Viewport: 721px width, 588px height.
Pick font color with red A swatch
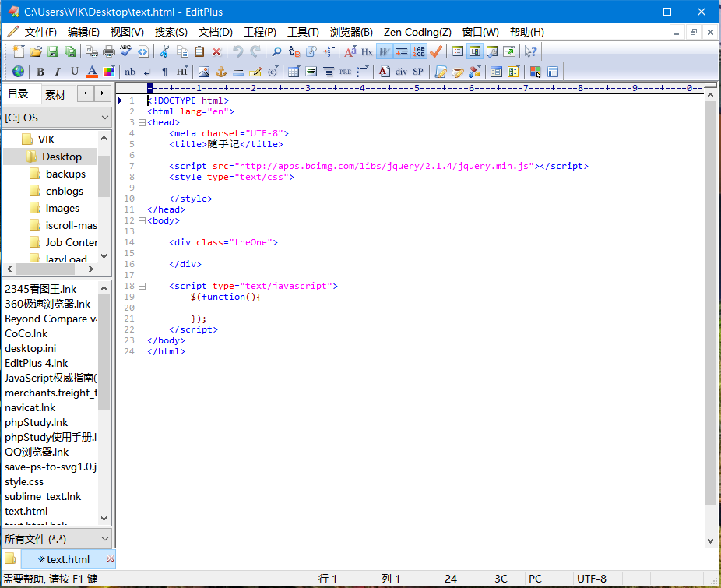pos(92,72)
